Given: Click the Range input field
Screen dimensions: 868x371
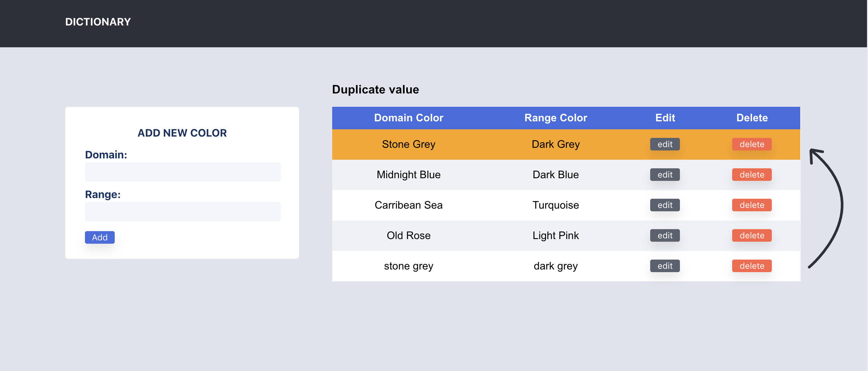Looking at the screenshot, I should tap(182, 211).
